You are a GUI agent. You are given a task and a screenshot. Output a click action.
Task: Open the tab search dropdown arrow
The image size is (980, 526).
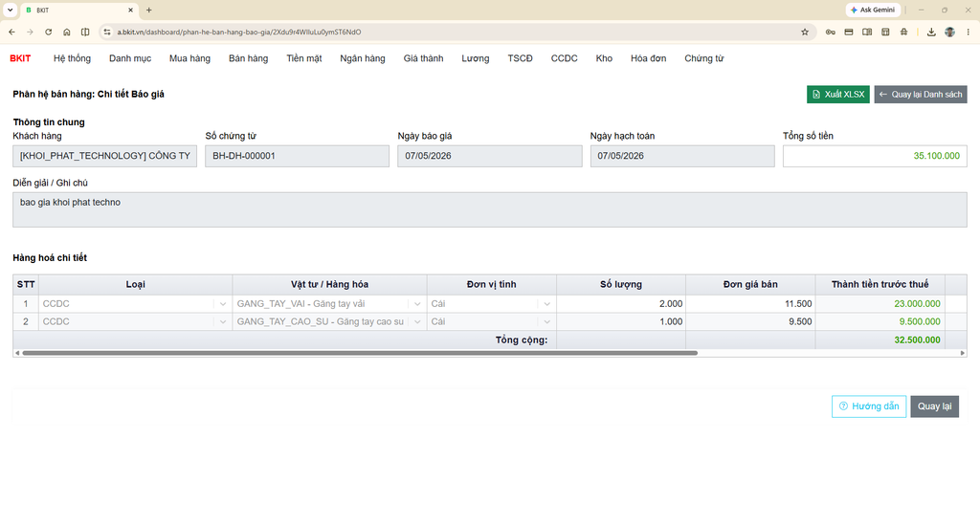[x=10, y=10]
